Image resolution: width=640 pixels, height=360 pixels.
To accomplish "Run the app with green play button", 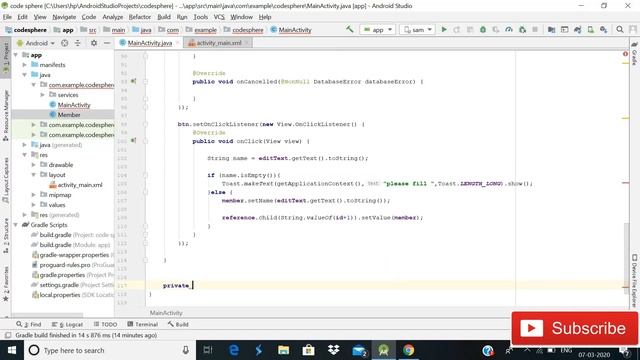I will pos(444,29).
